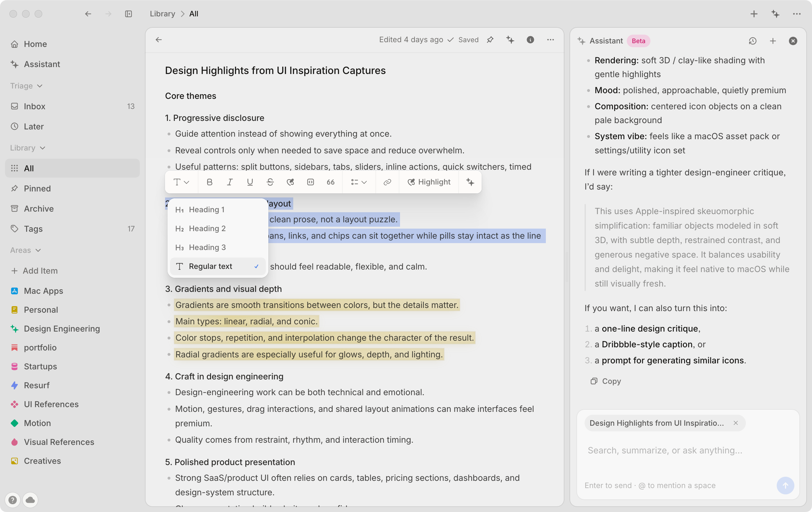Click the AI sparkle icon in formatting toolbar
The width and height of the screenshot is (812, 512).
point(470,182)
